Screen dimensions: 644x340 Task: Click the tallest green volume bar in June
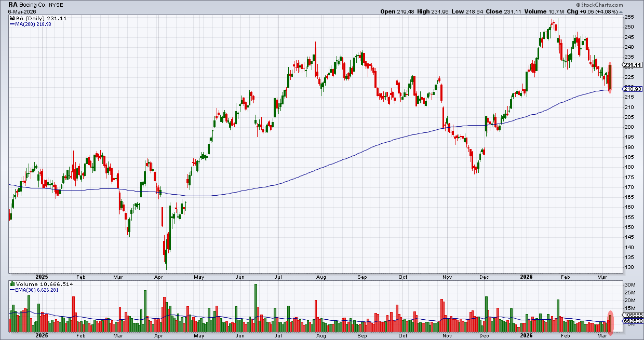[x=256, y=308]
